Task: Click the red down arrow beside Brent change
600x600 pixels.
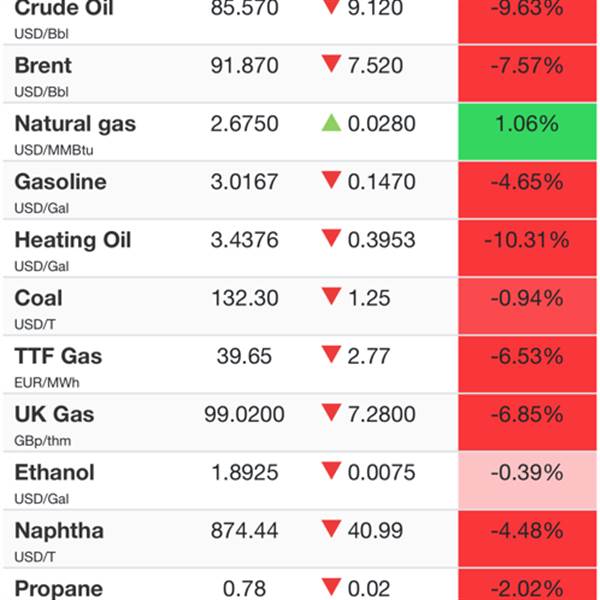Action: [x=331, y=64]
